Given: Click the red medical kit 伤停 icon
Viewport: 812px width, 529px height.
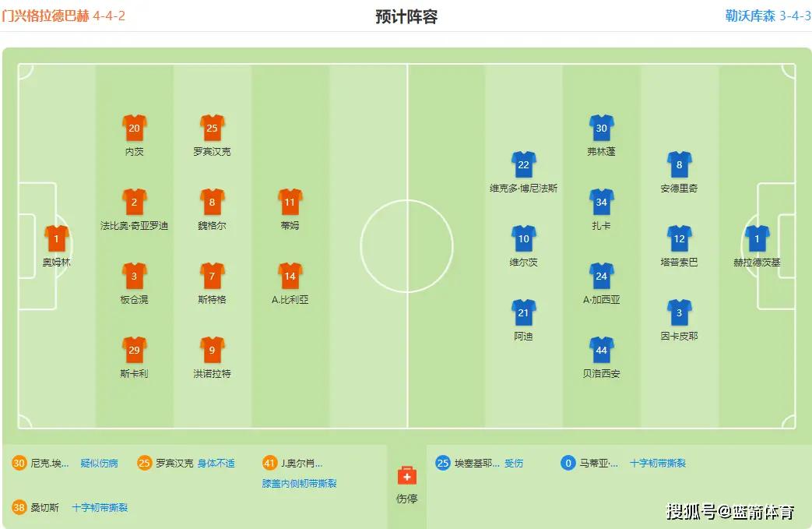Looking at the screenshot, I should 407,476.
